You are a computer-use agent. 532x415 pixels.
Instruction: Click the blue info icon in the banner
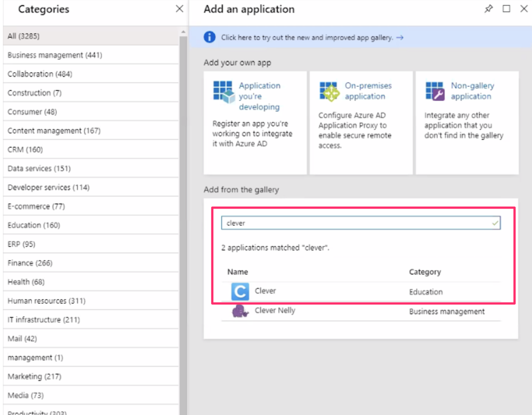click(x=209, y=37)
